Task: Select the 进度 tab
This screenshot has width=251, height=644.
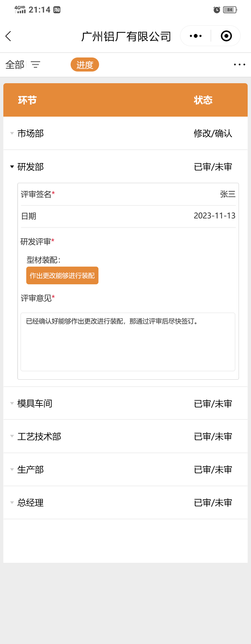Action: pyautogui.click(x=85, y=65)
